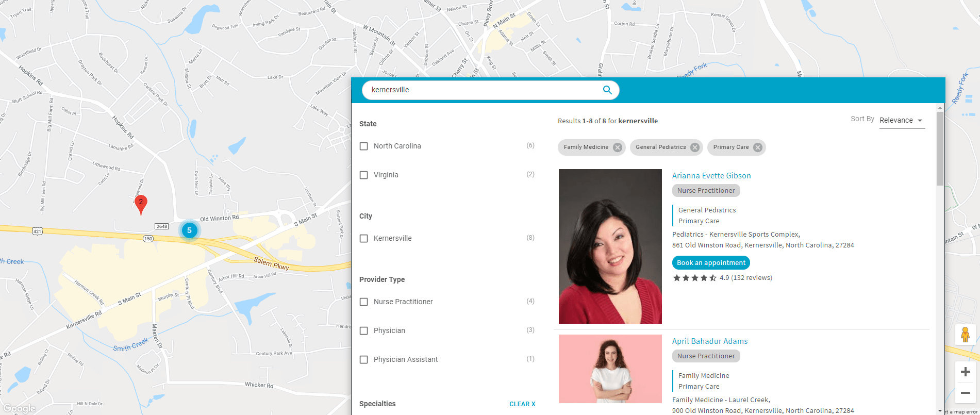This screenshot has width=980, height=415.
Task: Check the North Carolina state filter
Action: click(364, 146)
